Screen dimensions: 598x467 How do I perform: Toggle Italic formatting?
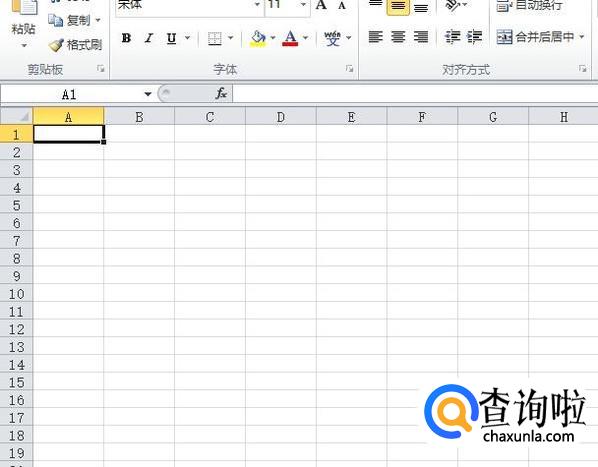(x=149, y=38)
